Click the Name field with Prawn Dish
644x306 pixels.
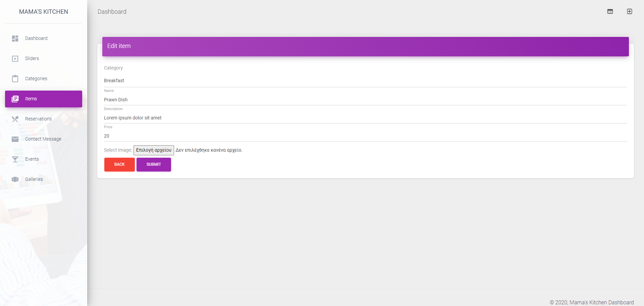tap(366, 100)
